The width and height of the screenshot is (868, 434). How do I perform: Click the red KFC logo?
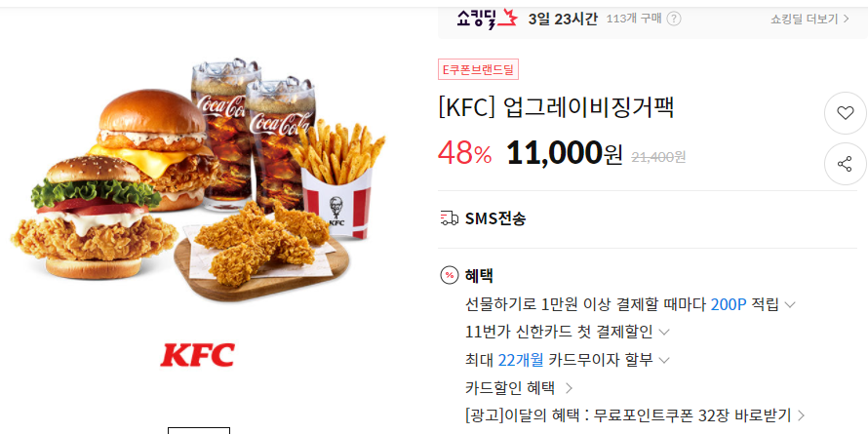click(x=198, y=355)
